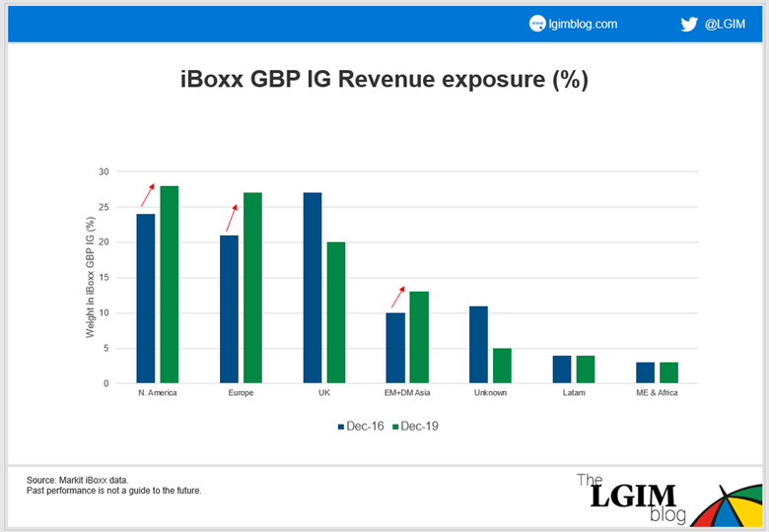Click the N. America axis label
The width and height of the screenshot is (769, 532).
click(158, 393)
